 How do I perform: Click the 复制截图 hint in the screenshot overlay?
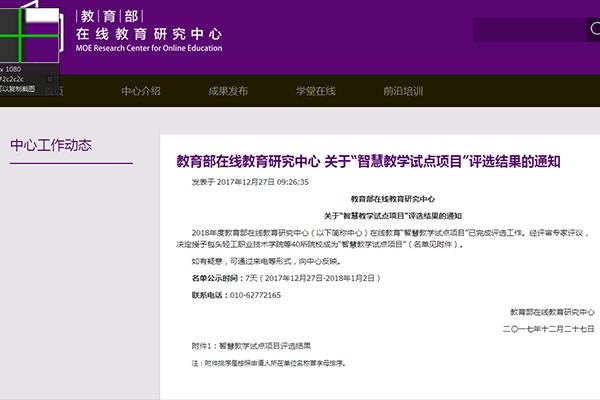point(20,88)
